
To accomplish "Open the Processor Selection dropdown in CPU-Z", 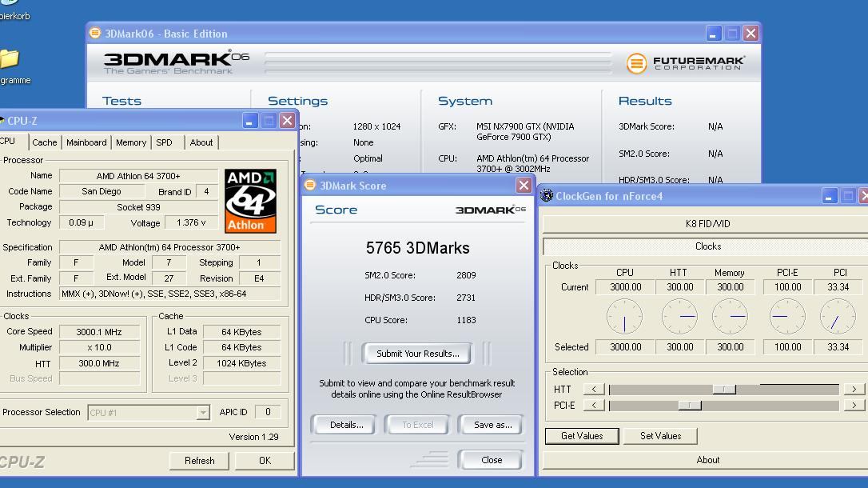I will 203,412.
